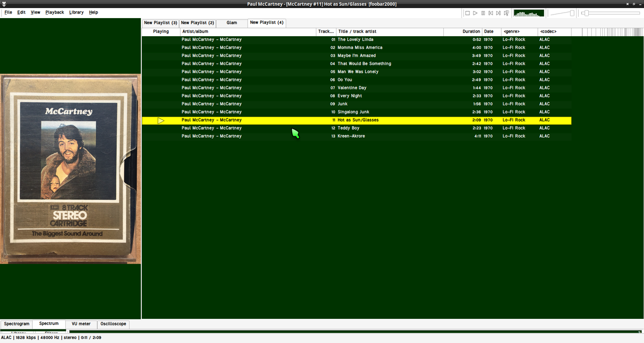Open the View menu
Image resolution: width=644 pixels, height=343 pixels.
35,12
